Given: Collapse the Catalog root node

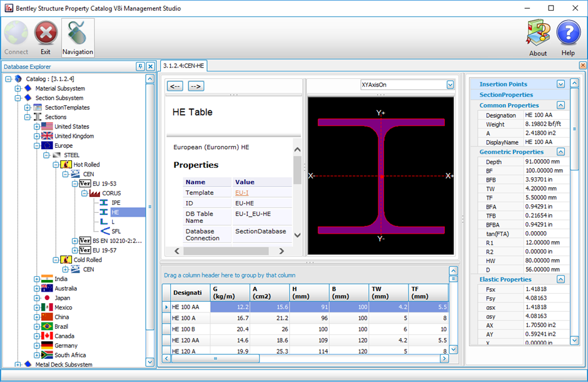Looking at the screenshot, I should pos(8,79).
